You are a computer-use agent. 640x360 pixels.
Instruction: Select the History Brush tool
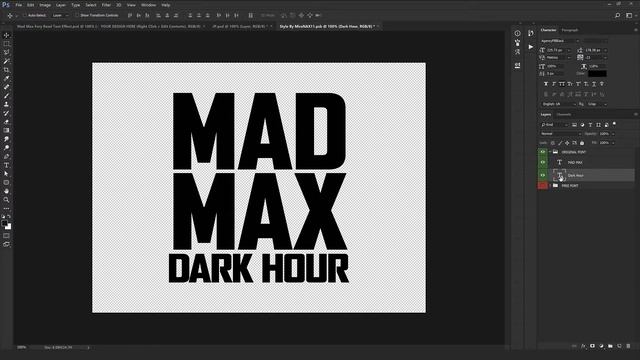[x=6, y=113]
